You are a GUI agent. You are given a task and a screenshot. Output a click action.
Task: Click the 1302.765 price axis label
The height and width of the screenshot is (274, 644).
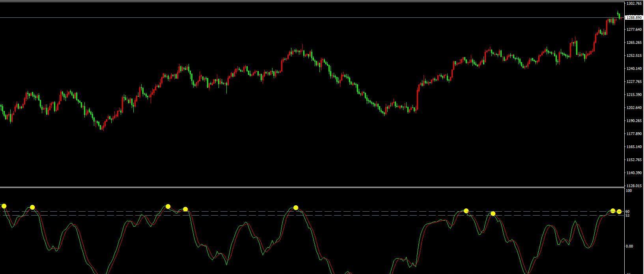(634, 4)
